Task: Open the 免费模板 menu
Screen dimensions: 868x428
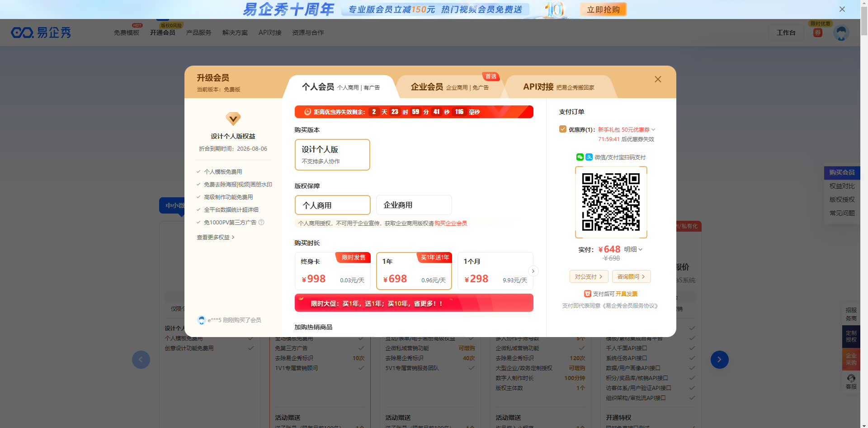Action: click(x=127, y=33)
